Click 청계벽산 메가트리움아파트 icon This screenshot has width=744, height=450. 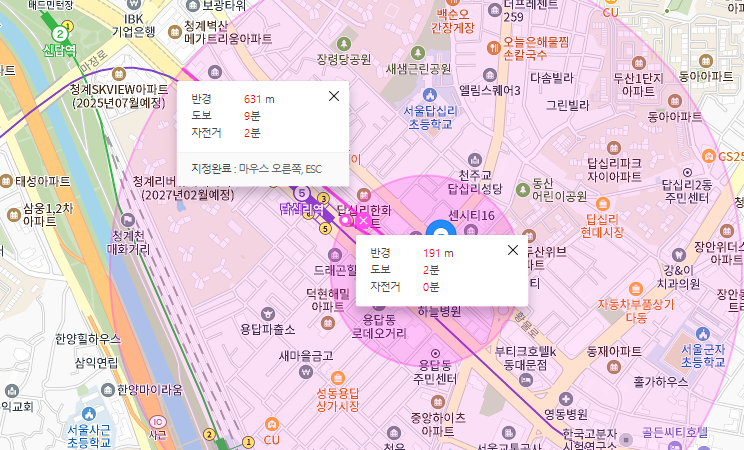(175, 32)
